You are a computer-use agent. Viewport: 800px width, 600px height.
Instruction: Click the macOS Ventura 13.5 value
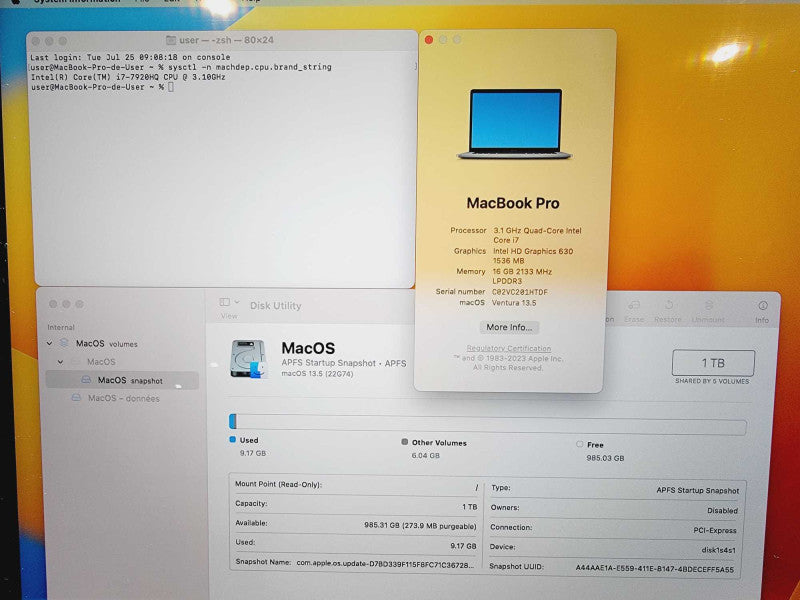pyautogui.click(x=514, y=303)
